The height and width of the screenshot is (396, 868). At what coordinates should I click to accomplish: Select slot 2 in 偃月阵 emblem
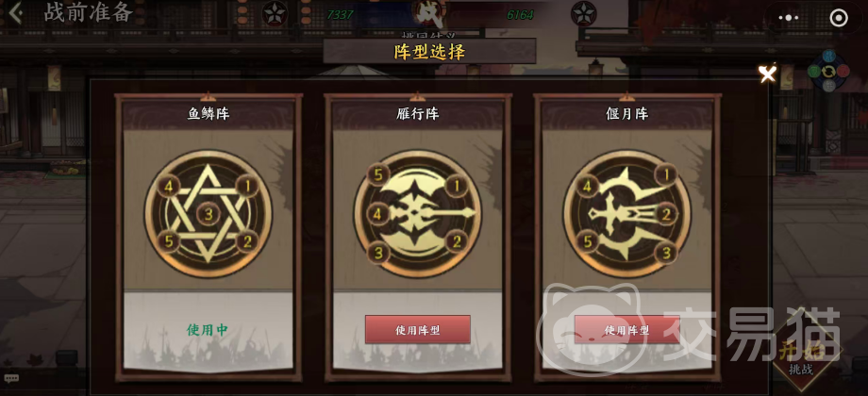point(666,214)
